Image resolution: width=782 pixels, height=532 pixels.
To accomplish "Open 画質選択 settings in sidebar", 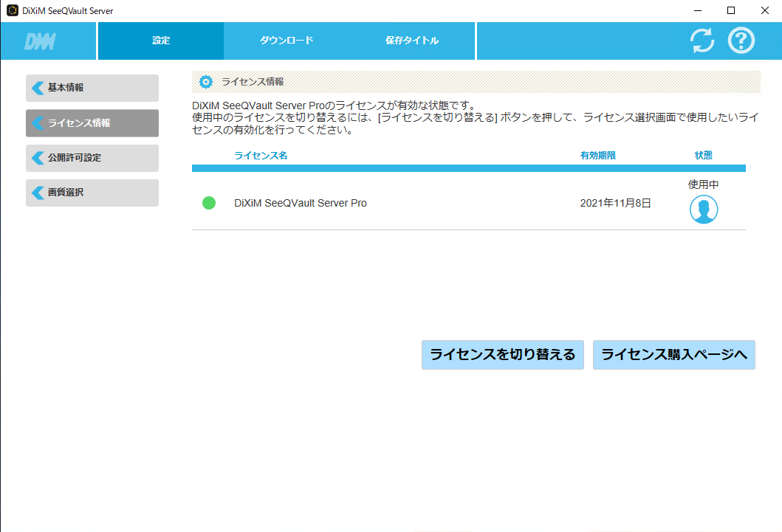I will coord(92,193).
